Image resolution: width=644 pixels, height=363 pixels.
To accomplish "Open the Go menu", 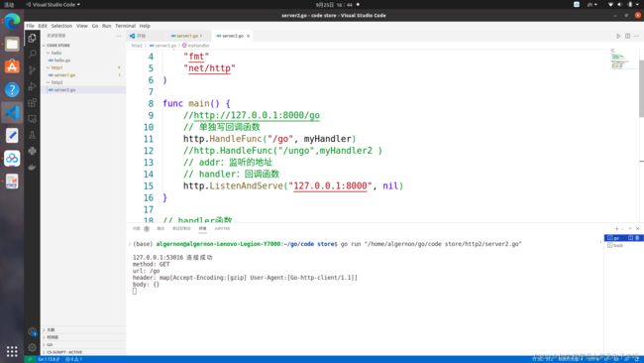I will (95, 26).
